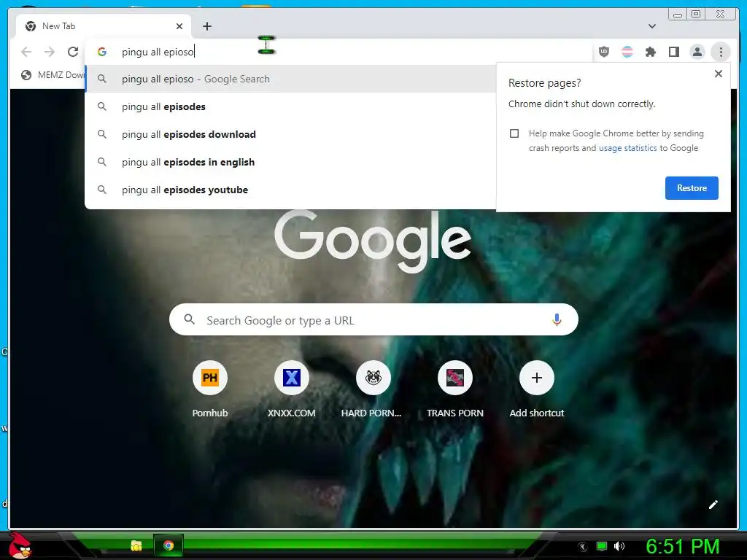Viewport: 747px width, 560px height.
Task: Open a new tab with the plus button
Action: point(206,26)
